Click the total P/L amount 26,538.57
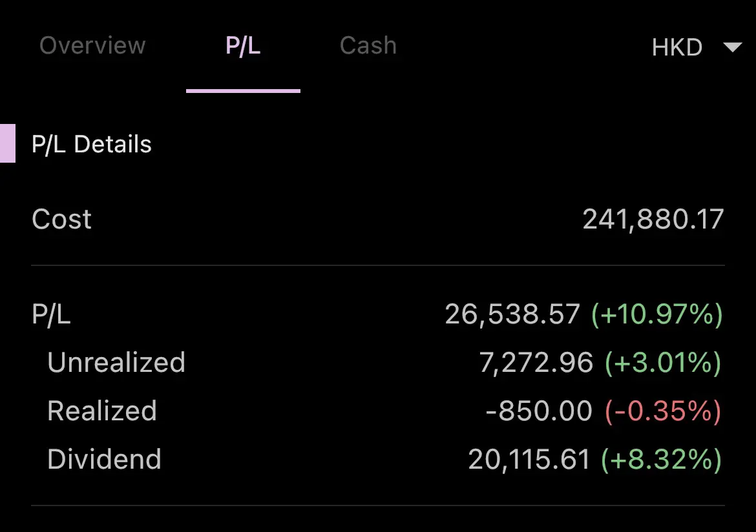 (x=512, y=314)
